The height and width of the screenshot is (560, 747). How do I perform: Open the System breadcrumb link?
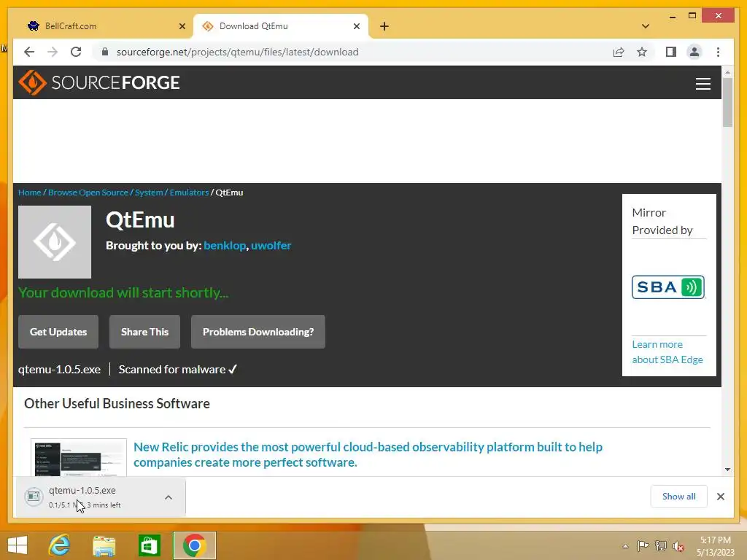[x=149, y=192]
